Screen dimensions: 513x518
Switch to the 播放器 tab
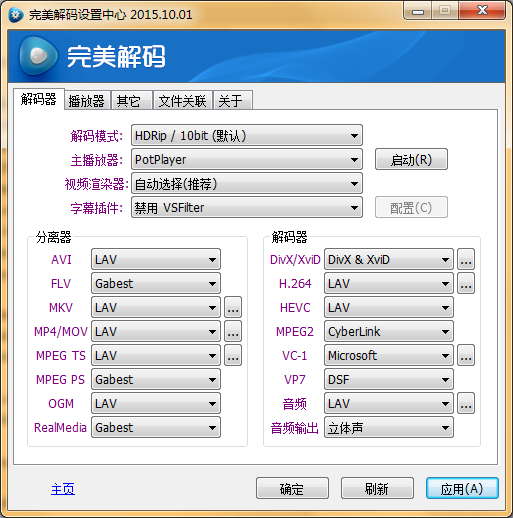(87, 100)
